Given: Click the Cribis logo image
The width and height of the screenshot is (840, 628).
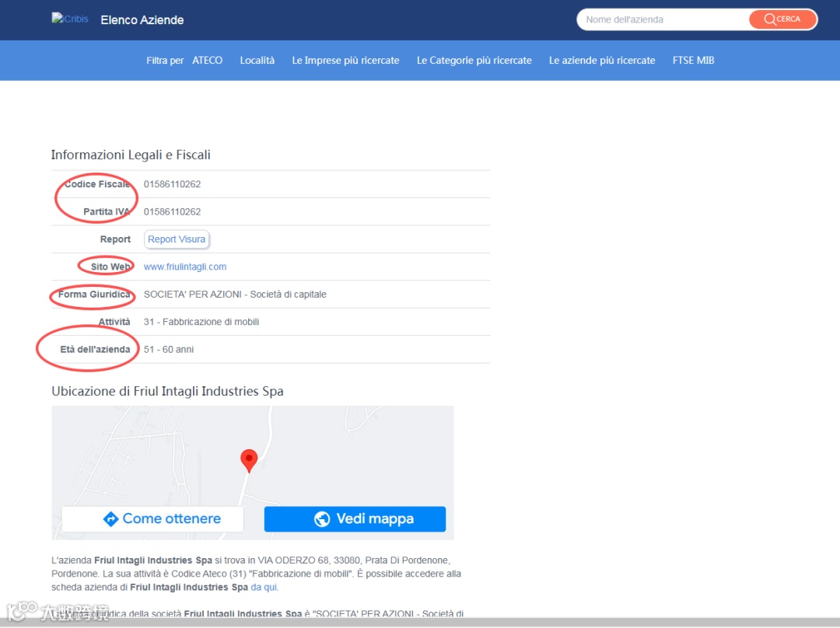Looking at the screenshot, I should (70, 19).
